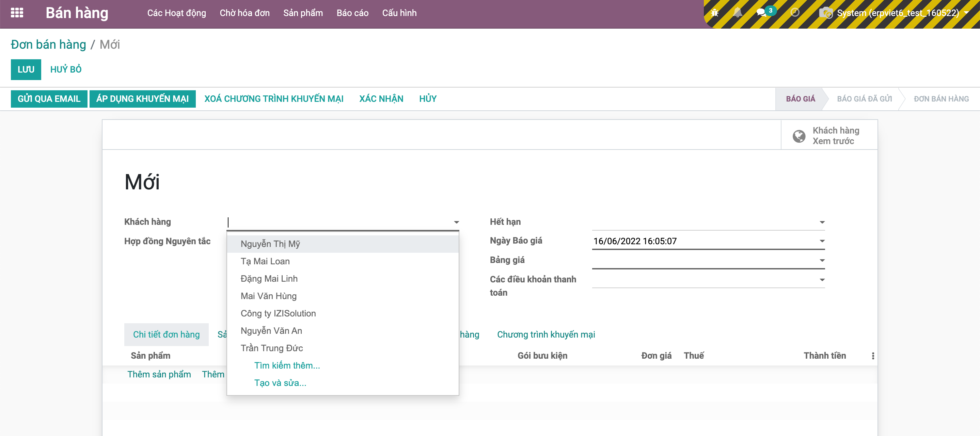Choose customer Mai Văn Hùng
Image resolution: width=980 pixels, height=436 pixels.
(343, 296)
